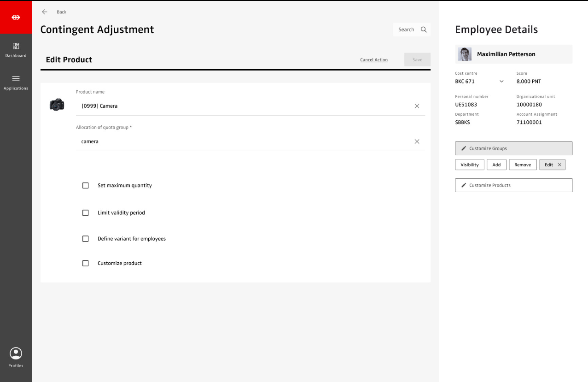Toggle the Customize product checkbox
The width and height of the screenshot is (588, 382).
click(x=85, y=263)
